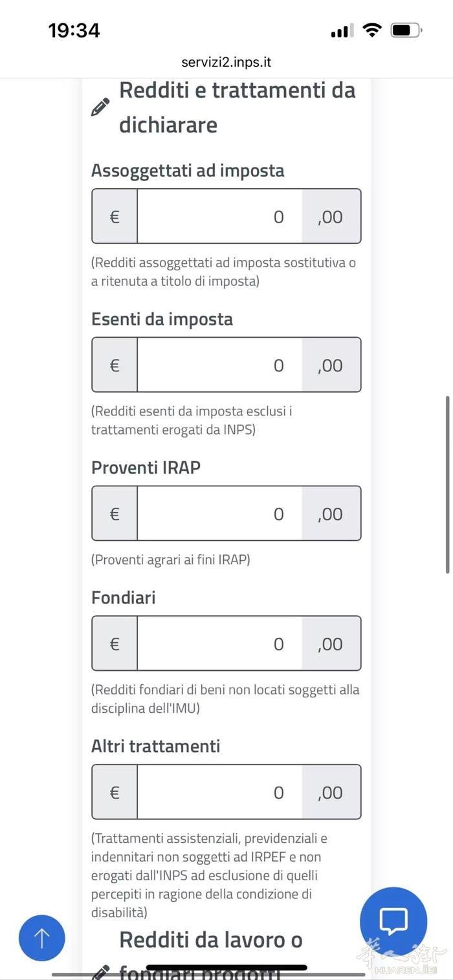Open the blue chat assistant button
The width and height of the screenshot is (453, 980).
(x=393, y=920)
